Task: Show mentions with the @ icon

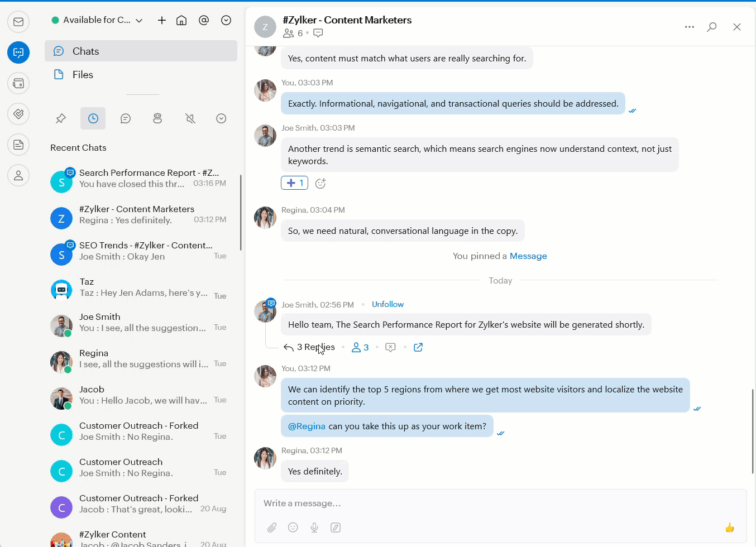Action: [x=204, y=20]
